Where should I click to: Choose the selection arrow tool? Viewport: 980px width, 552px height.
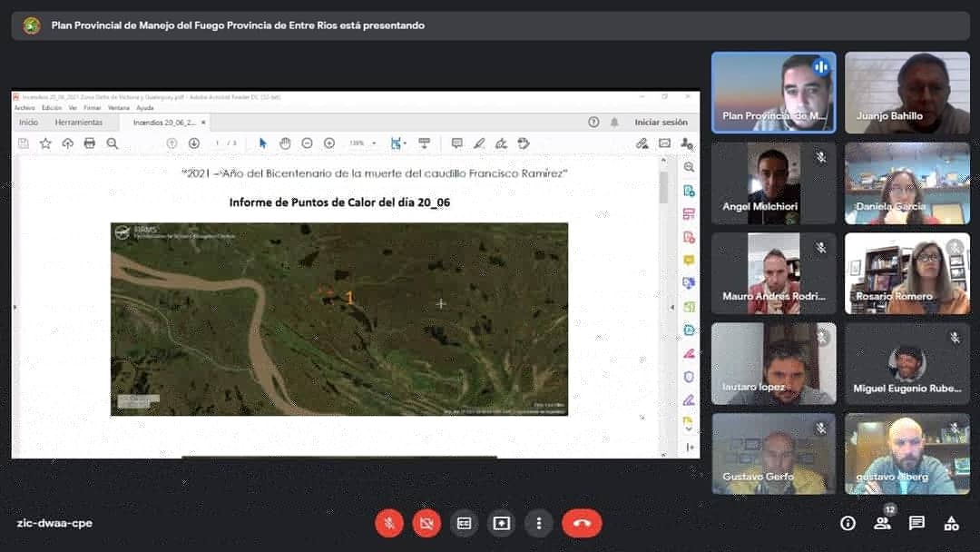click(x=262, y=143)
